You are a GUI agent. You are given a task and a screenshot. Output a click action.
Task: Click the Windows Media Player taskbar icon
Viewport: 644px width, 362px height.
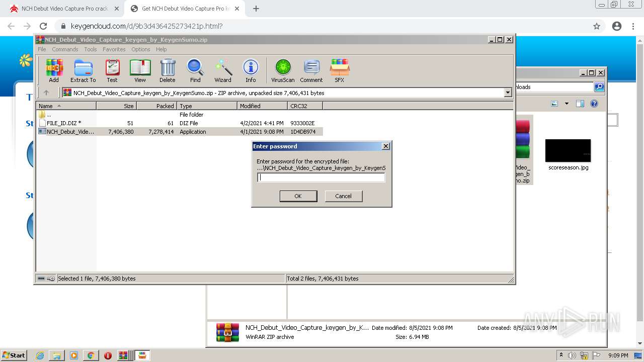tap(74, 355)
